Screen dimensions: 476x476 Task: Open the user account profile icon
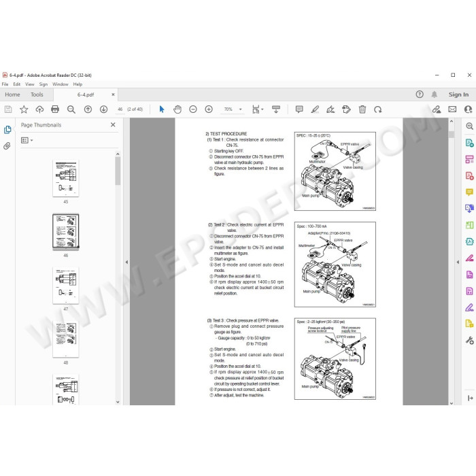click(468, 109)
